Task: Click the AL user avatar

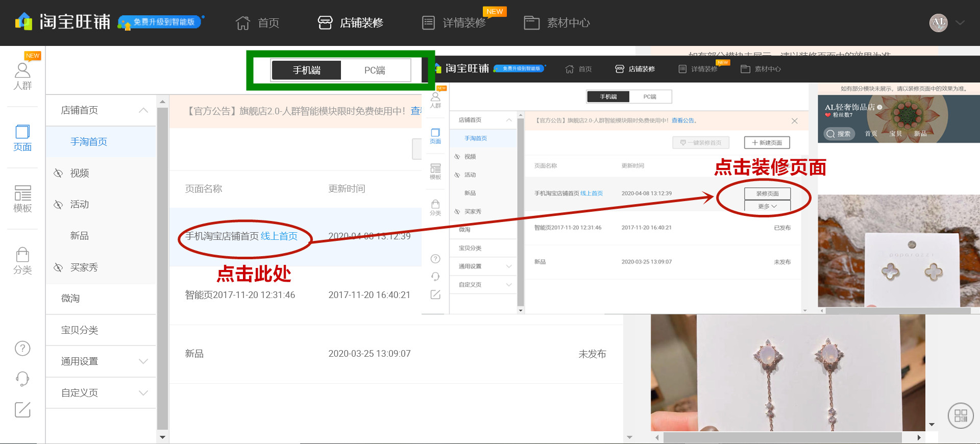Action: tap(939, 22)
